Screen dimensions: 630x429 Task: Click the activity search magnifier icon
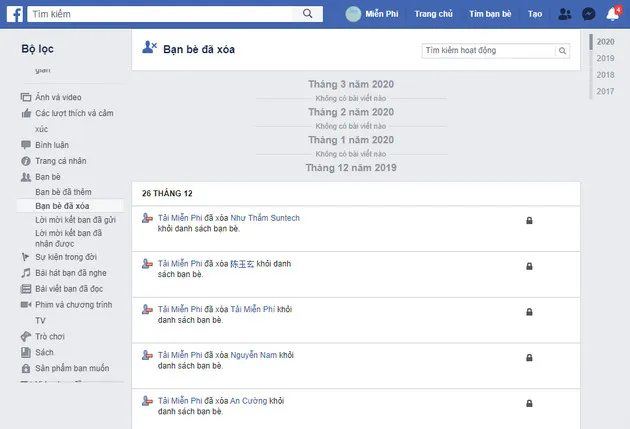pyautogui.click(x=562, y=51)
